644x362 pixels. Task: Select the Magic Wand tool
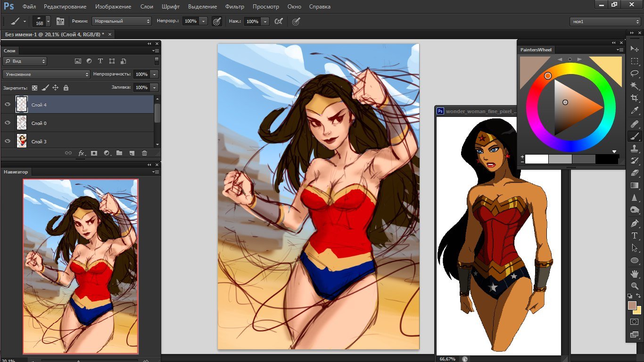(635, 86)
